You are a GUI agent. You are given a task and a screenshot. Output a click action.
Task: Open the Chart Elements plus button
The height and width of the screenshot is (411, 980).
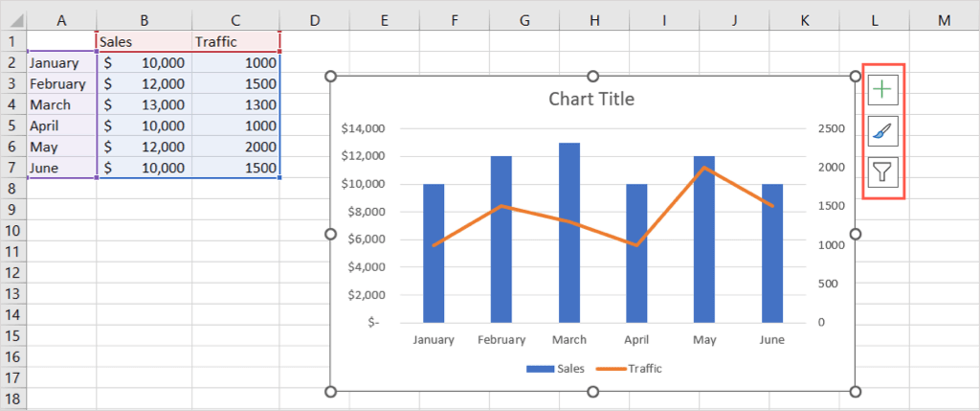[882, 89]
